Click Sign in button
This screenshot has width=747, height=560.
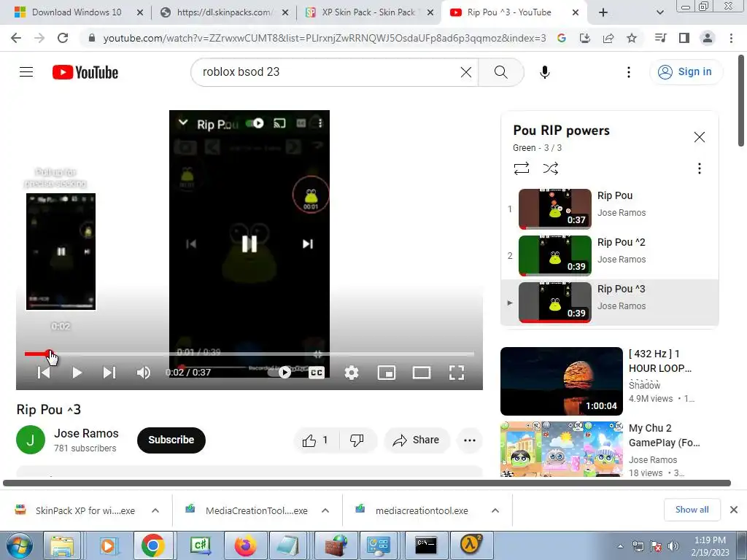tap(686, 72)
